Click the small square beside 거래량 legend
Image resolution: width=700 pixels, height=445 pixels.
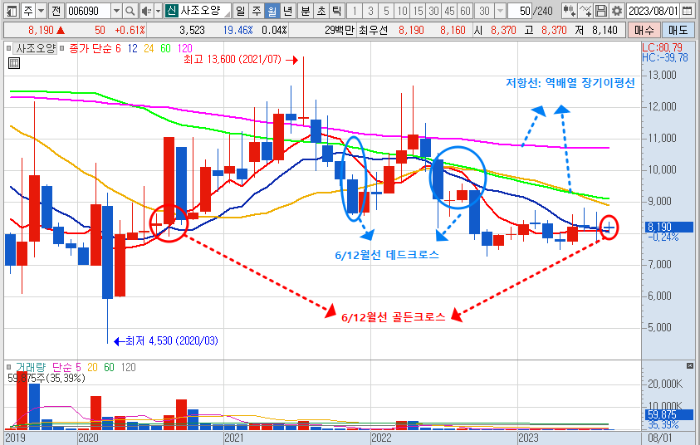(x=8, y=367)
